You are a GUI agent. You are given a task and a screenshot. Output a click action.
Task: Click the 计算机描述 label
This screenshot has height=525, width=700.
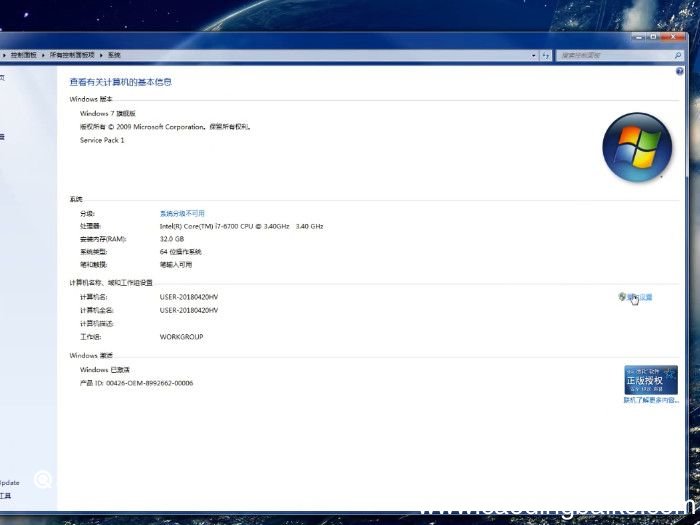click(97, 324)
